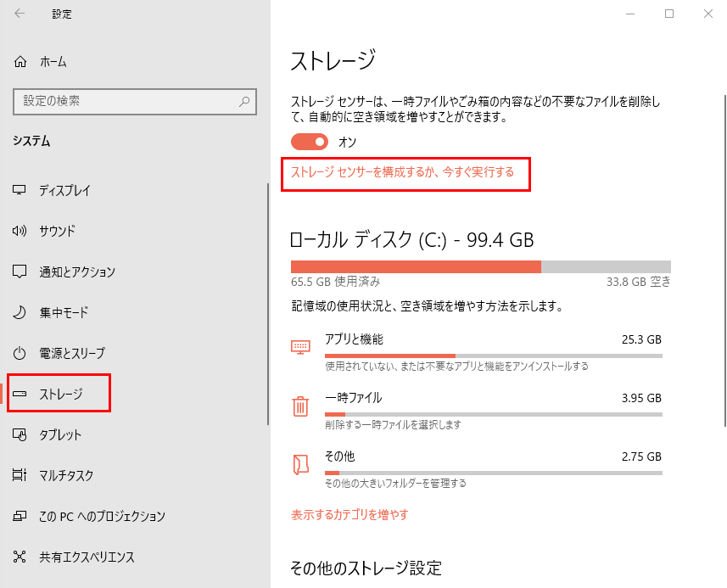Go to この PC へのプロジェクション
This screenshot has width=727, height=588.
click(102, 516)
